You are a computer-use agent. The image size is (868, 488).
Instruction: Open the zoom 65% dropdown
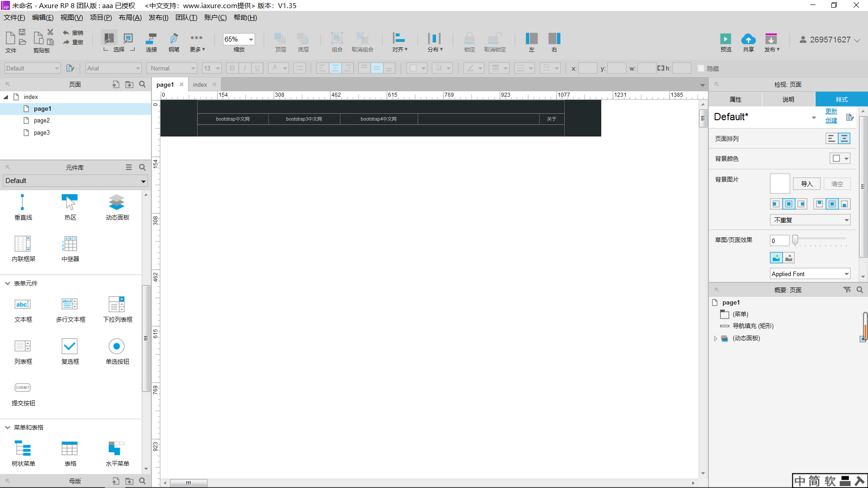click(x=251, y=39)
